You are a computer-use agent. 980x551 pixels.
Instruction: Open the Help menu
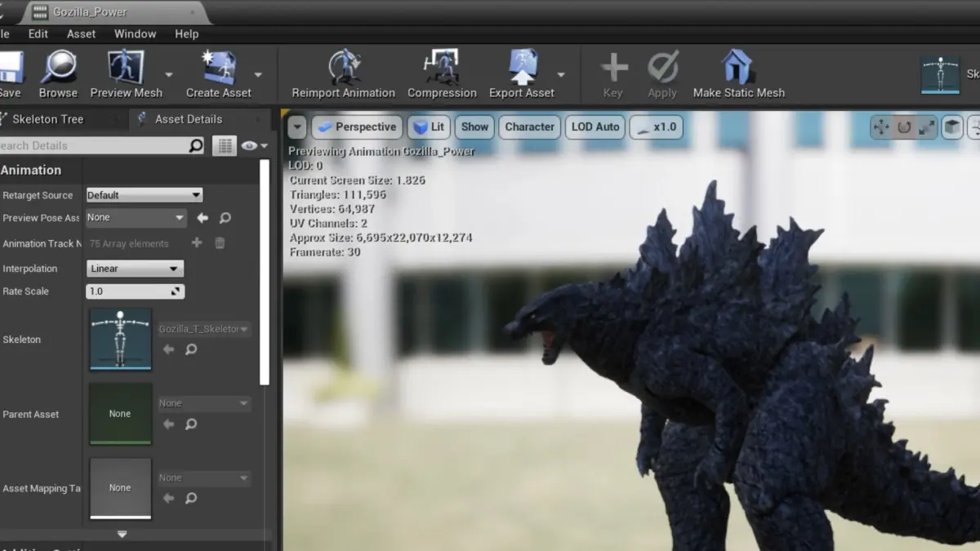(x=186, y=33)
